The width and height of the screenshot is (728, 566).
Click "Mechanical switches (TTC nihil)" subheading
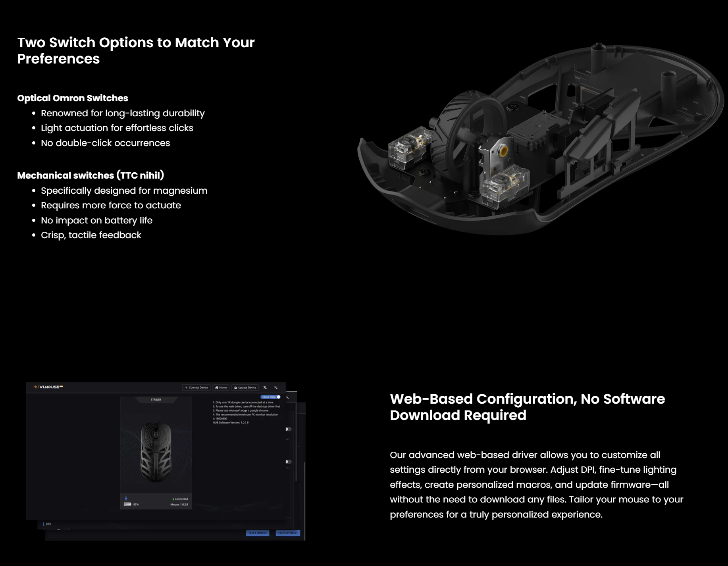coord(91,175)
